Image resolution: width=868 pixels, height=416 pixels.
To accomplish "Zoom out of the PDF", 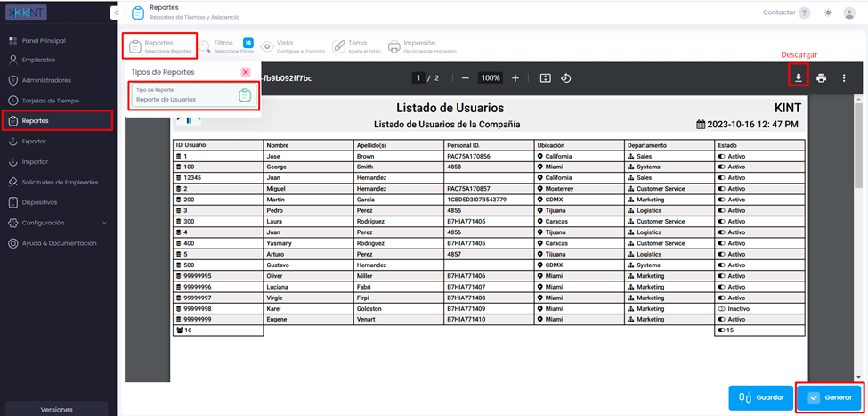I will point(465,78).
